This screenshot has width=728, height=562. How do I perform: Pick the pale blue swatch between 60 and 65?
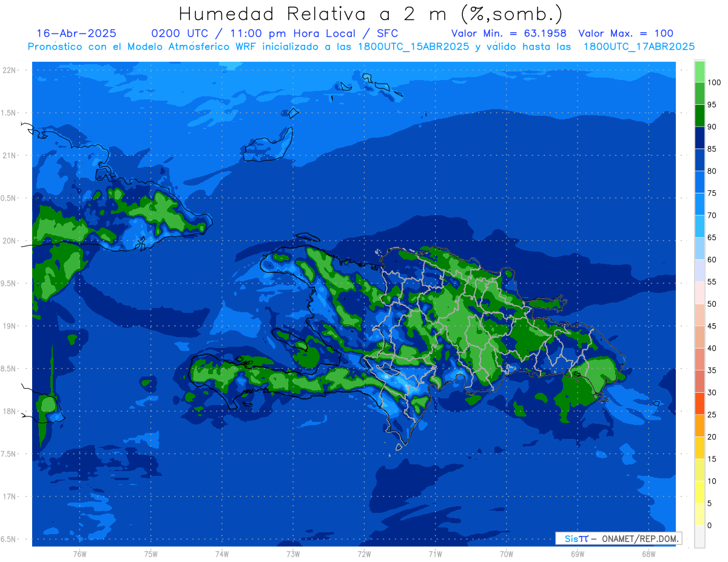(699, 249)
